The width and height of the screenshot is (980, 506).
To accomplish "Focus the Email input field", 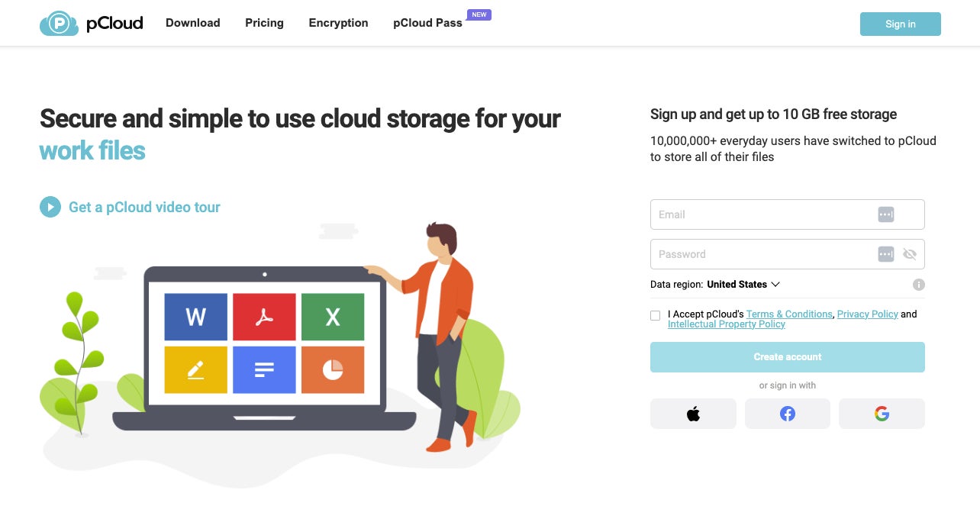I will click(x=787, y=214).
